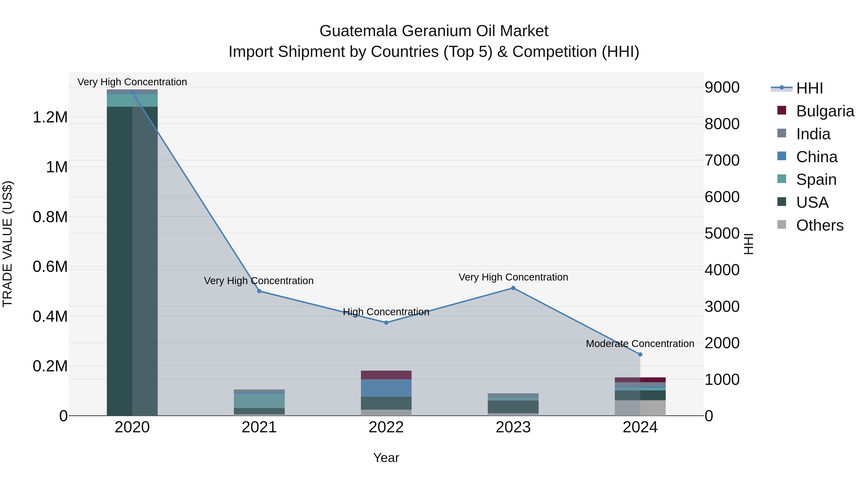Click the China legend color swatch
The height and width of the screenshot is (488, 868).
click(781, 156)
